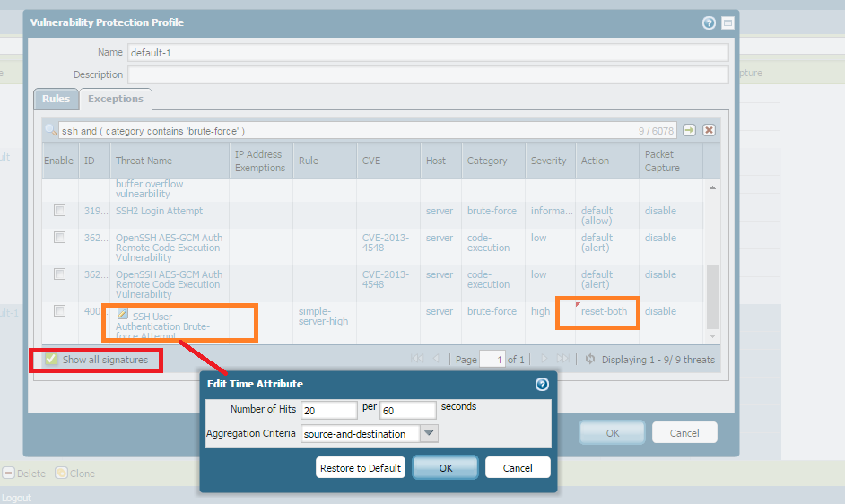Toggle the Show all signatures checkbox

[51, 360]
